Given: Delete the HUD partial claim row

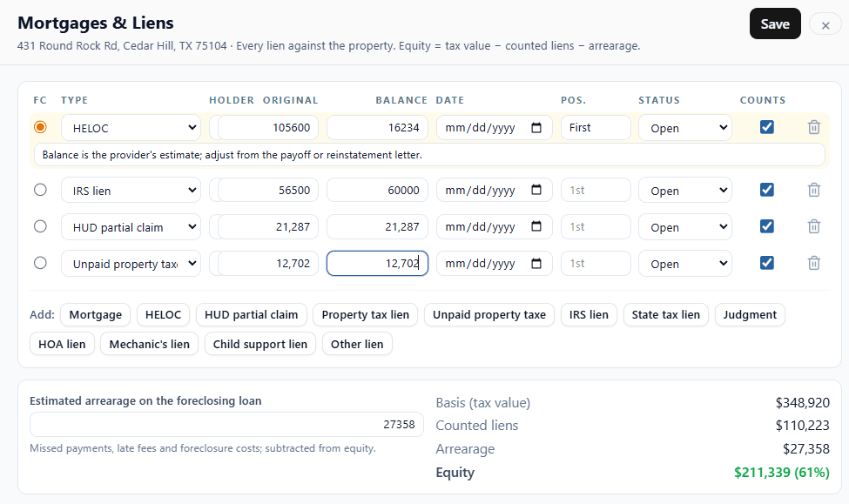Looking at the screenshot, I should pos(814,226).
